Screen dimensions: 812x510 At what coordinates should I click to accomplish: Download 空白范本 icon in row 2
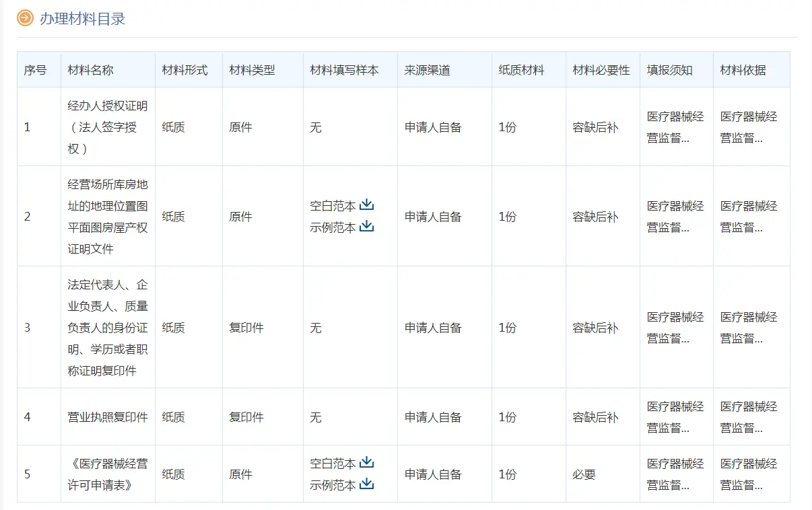coord(366,205)
